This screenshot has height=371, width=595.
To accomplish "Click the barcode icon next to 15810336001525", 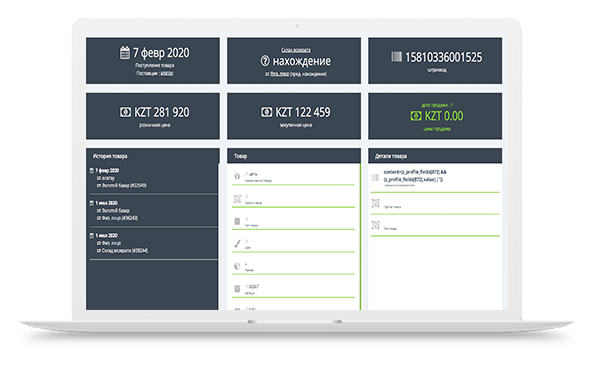I will click(396, 57).
